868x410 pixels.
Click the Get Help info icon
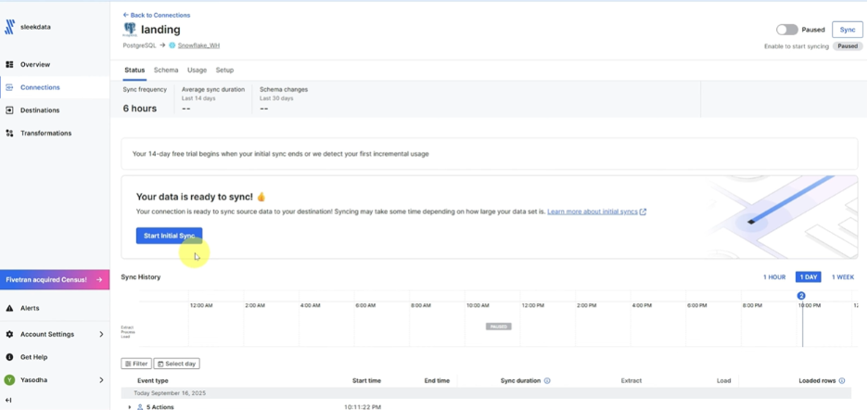click(x=9, y=357)
